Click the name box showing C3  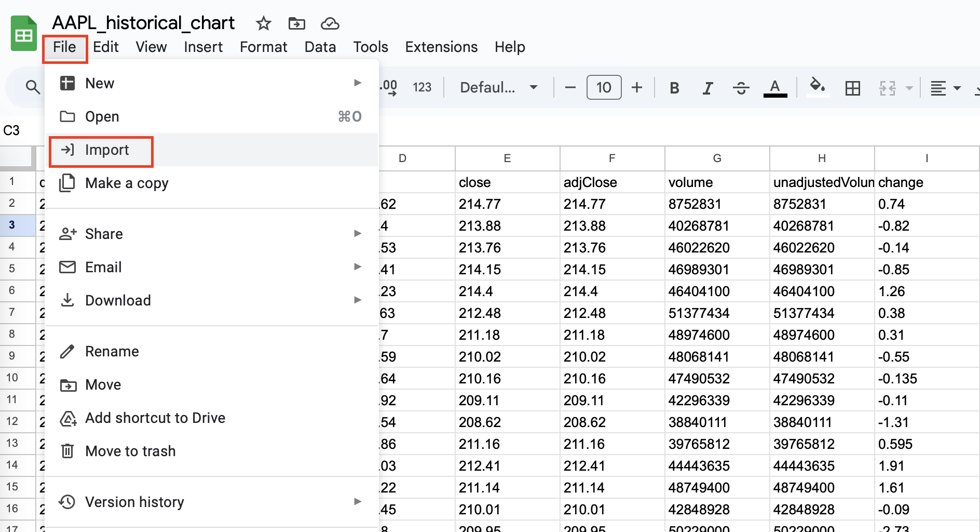tap(11, 130)
